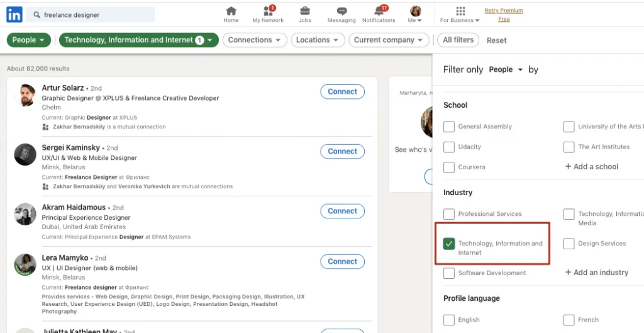Expand the Locations filter

[x=318, y=40]
